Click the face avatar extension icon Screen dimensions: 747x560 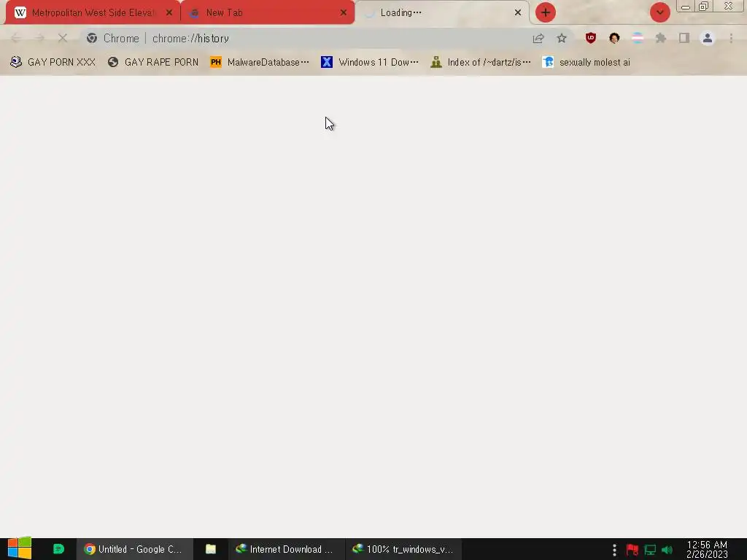[x=614, y=38]
